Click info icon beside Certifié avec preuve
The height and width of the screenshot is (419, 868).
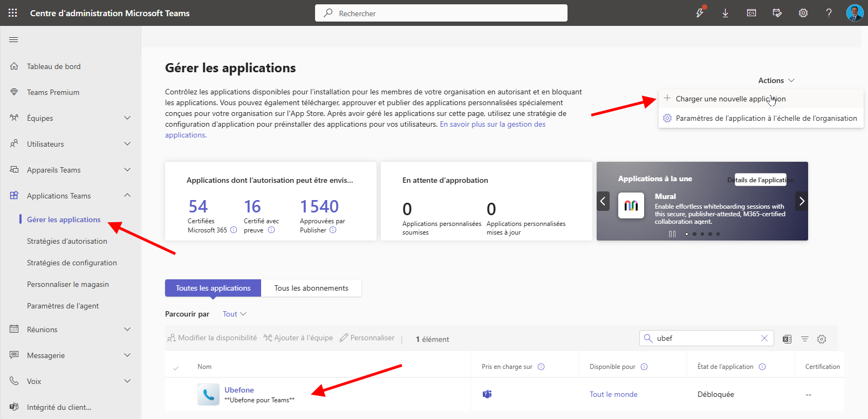pyautogui.click(x=271, y=230)
